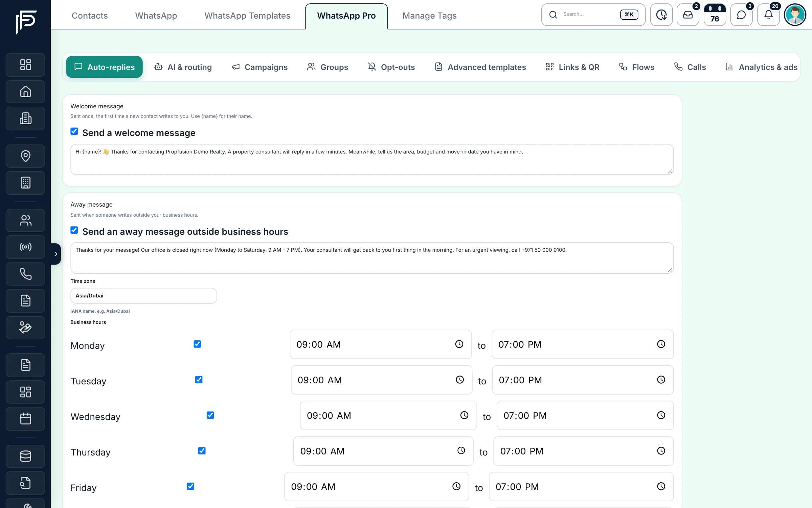The image size is (812, 508).
Task: Open the hand with coins icon in the sidebar
Action: 25,327
